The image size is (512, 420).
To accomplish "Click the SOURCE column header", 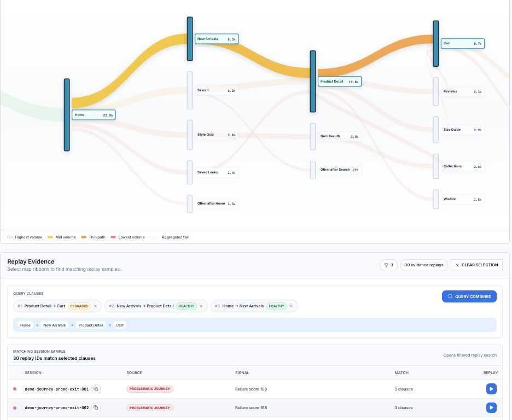I will pos(134,372).
